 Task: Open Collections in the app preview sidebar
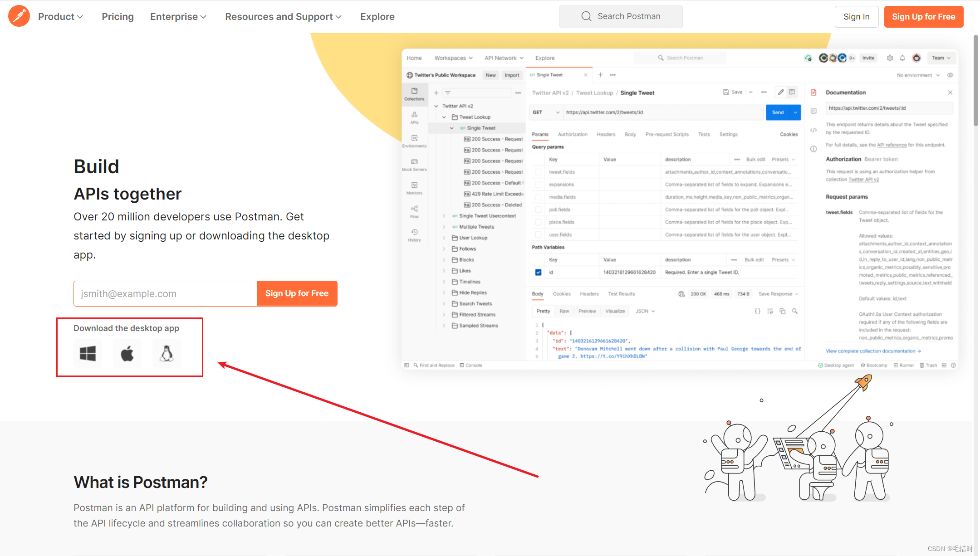414,94
